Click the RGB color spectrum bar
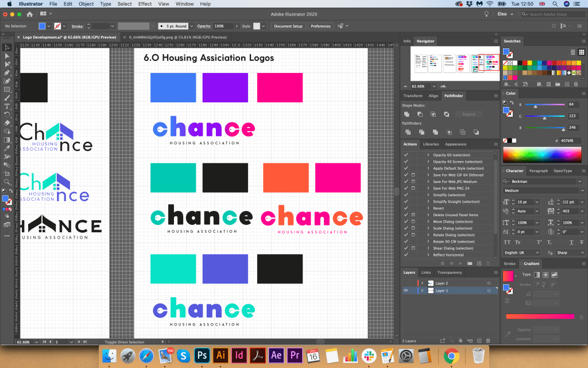Screen dimensions: 588x368 coord(542,155)
